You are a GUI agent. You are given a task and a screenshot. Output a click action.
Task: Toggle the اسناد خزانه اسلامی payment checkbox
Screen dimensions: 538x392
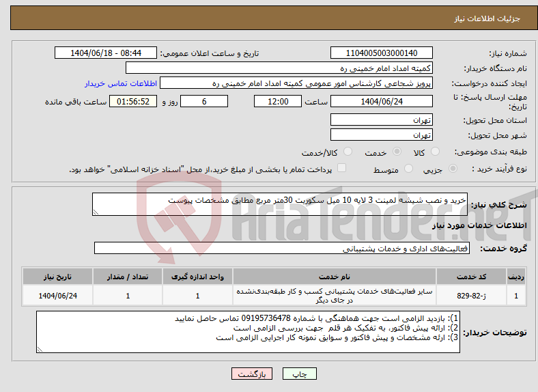click(342, 168)
